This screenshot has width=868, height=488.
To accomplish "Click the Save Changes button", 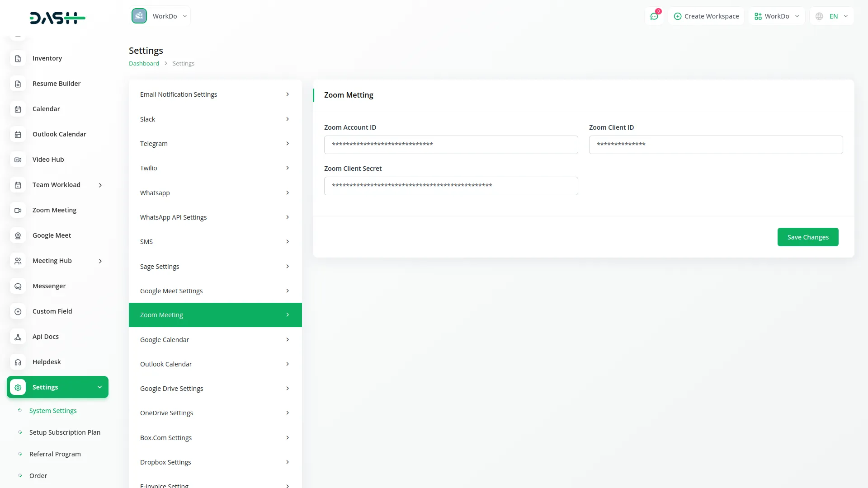I will pos(808,237).
